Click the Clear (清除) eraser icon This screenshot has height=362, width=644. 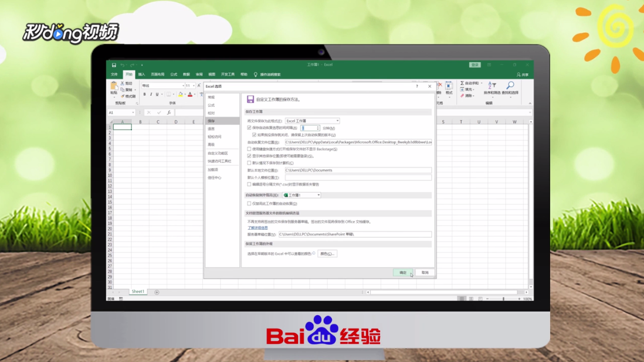[462, 95]
